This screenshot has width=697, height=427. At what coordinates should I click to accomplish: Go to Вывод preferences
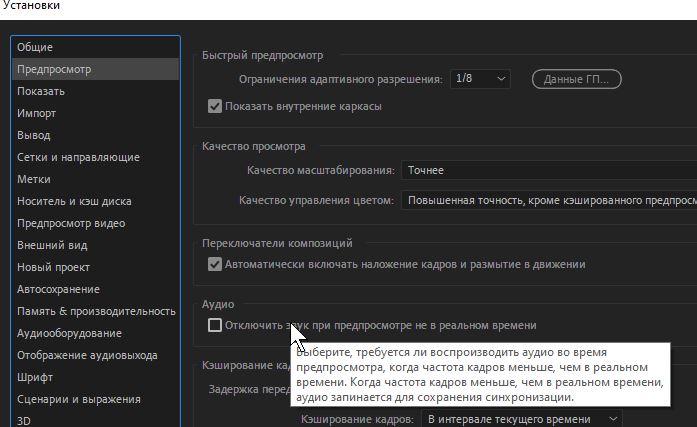click(x=96, y=135)
